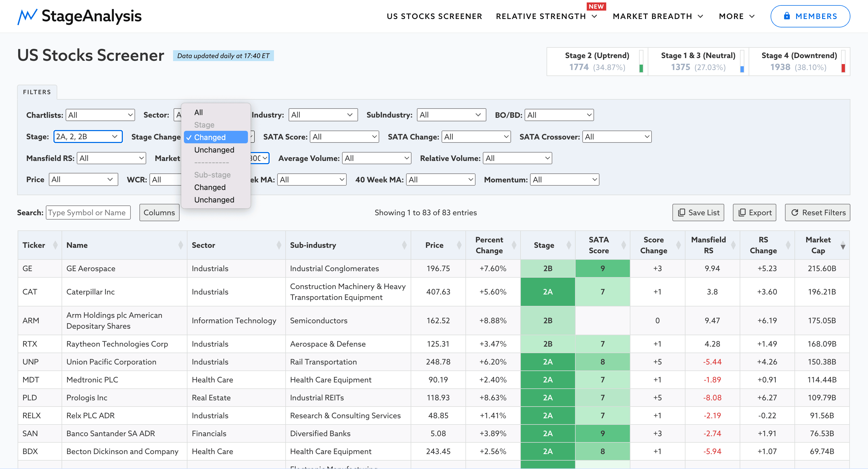Viewport: 868px width, 469px height.
Task: Sort table by Mansfield RS arrows
Action: pos(733,245)
